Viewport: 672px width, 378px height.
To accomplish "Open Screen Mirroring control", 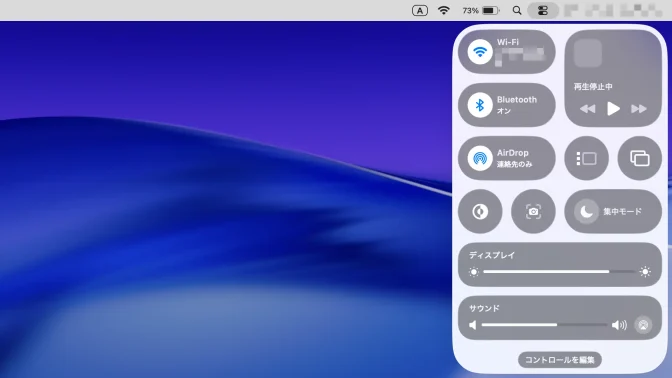I will coord(639,158).
